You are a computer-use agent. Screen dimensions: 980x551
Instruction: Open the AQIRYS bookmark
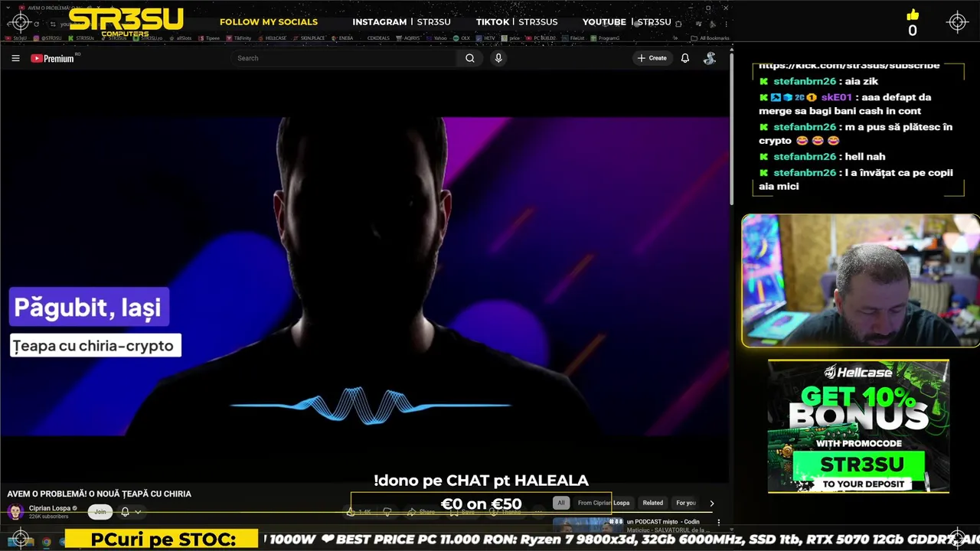coord(408,37)
